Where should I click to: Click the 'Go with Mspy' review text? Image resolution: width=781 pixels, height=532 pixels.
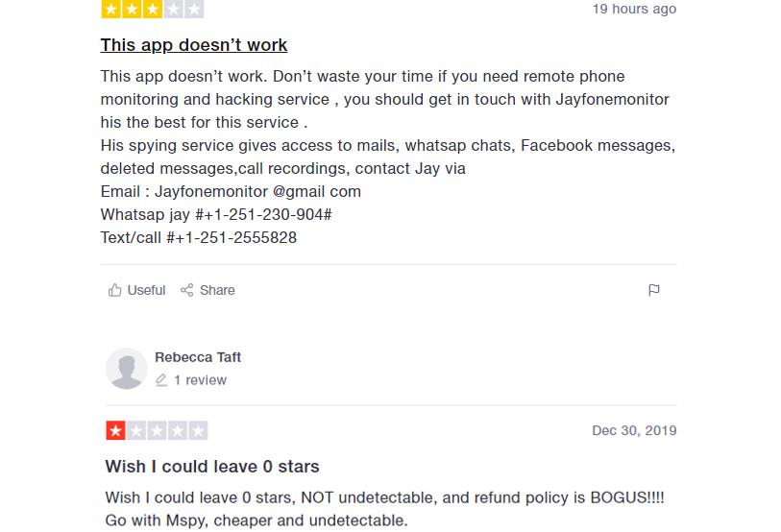tap(256, 520)
